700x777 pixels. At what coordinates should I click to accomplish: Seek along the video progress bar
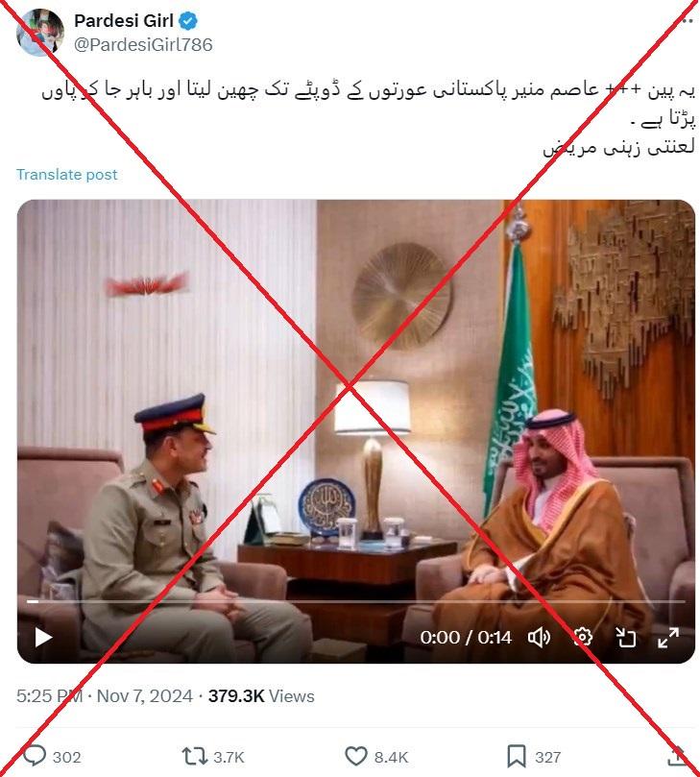(355, 601)
